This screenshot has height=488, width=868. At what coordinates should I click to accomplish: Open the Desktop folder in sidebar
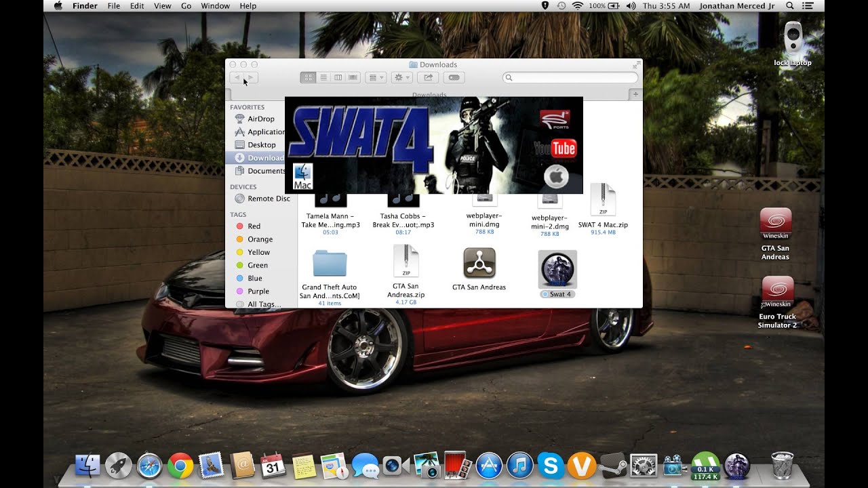coord(261,144)
